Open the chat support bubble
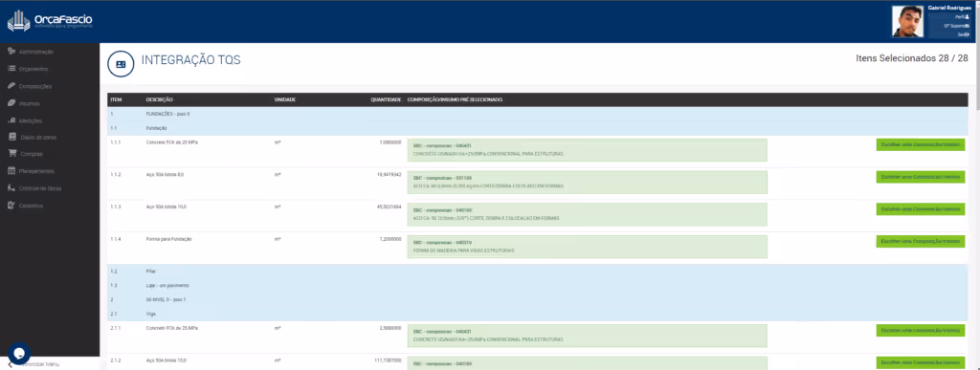Viewport: 980px width, 370px height. pyautogui.click(x=19, y=353)
